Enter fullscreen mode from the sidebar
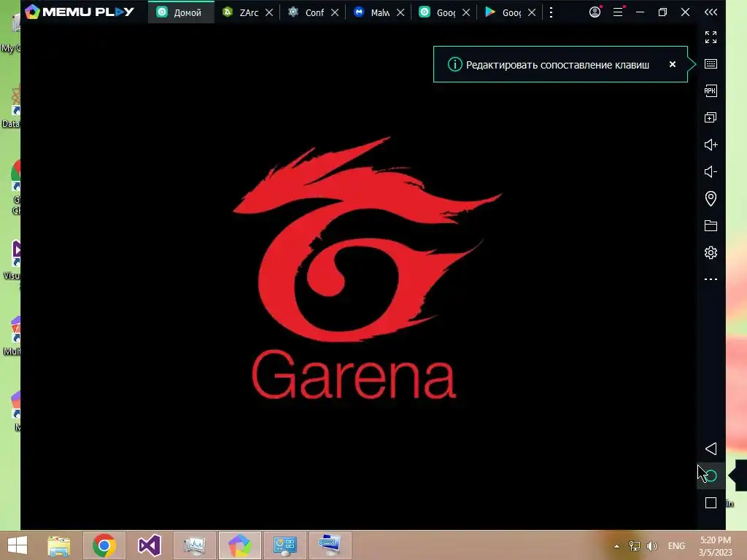Viewport: 747px width, 560px height. click(711, 37)
